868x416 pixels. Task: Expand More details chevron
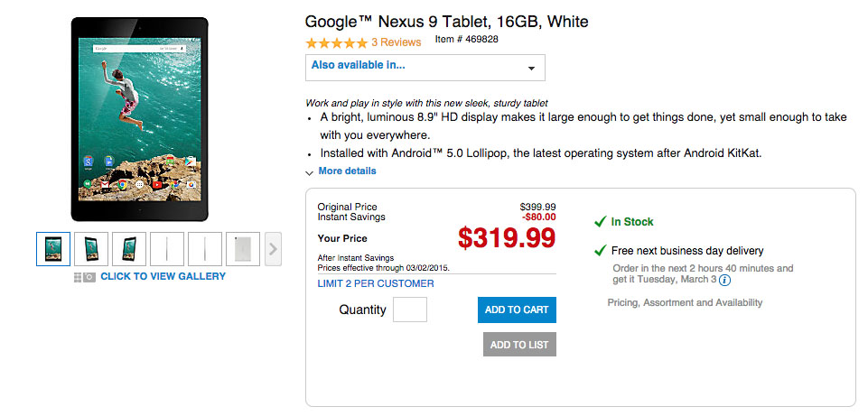tap(310, 172)
